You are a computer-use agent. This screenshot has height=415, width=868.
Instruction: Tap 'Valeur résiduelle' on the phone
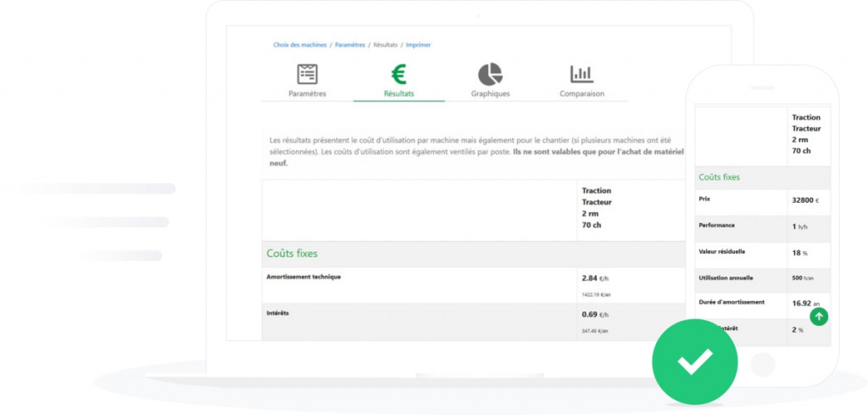tap(725, 252)
